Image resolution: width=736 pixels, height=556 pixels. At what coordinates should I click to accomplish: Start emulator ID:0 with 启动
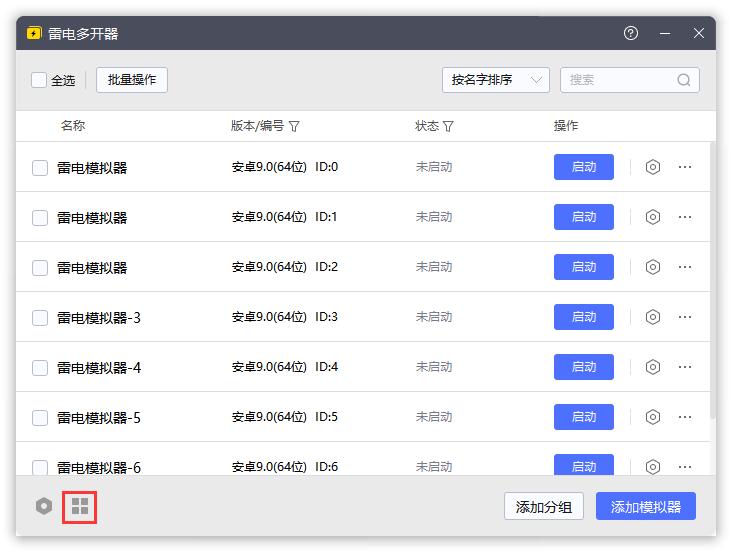click(x=583, y=167)
